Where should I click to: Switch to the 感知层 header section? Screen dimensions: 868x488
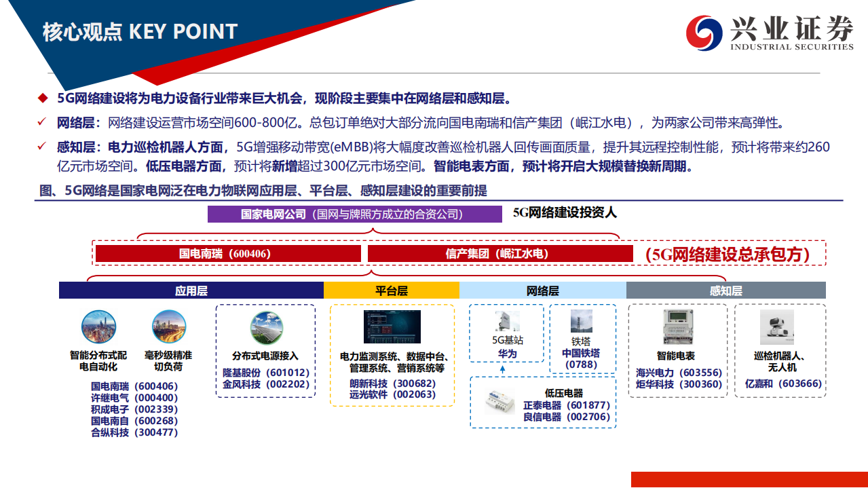tap(725, 289)
